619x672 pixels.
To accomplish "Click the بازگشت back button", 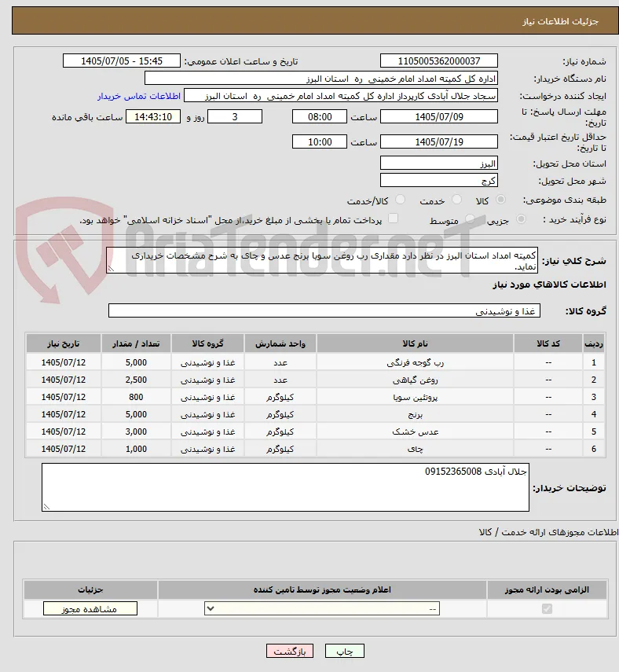I will pos(290,652).
